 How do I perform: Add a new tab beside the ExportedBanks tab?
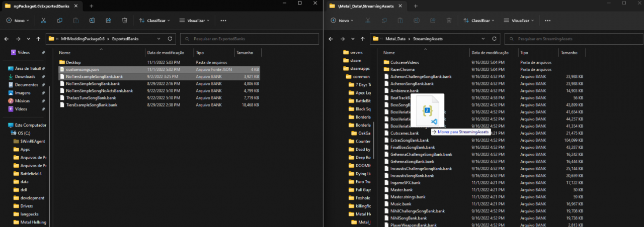91,6
